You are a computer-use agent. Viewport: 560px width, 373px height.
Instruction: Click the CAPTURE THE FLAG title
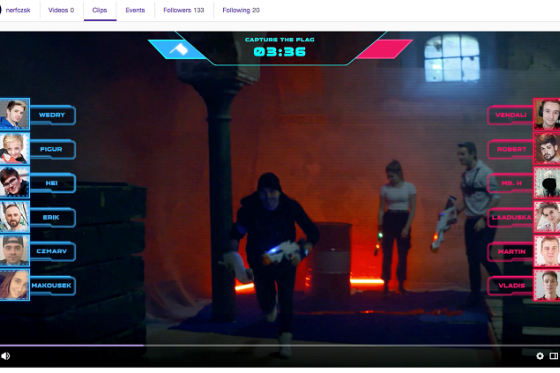pos(280,40)
